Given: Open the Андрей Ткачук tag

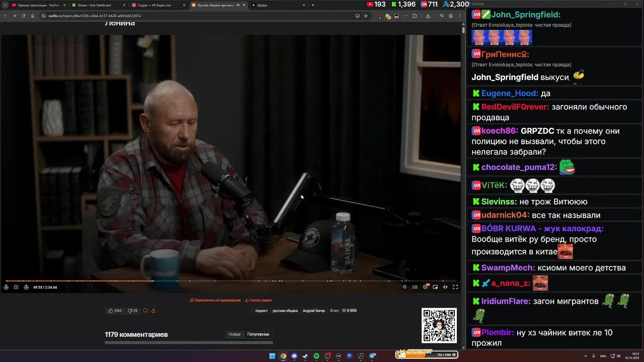Looking at the screenshot, I should tap(313, 311).
